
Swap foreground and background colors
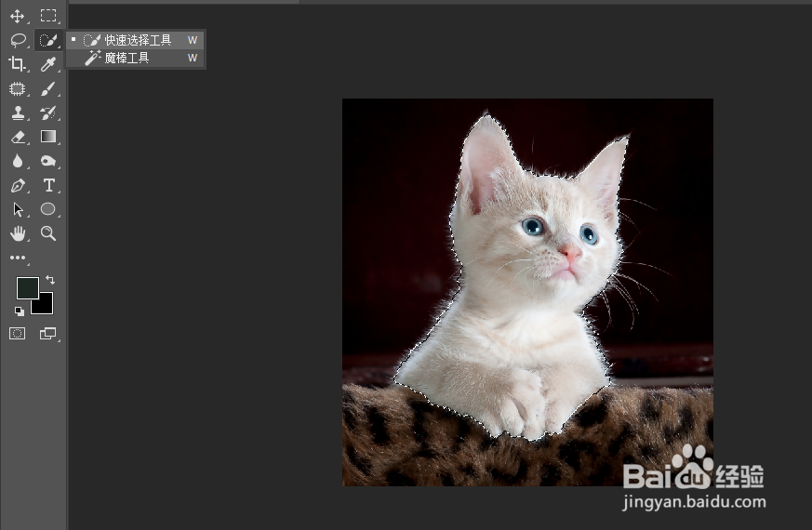tap(50, 280)
